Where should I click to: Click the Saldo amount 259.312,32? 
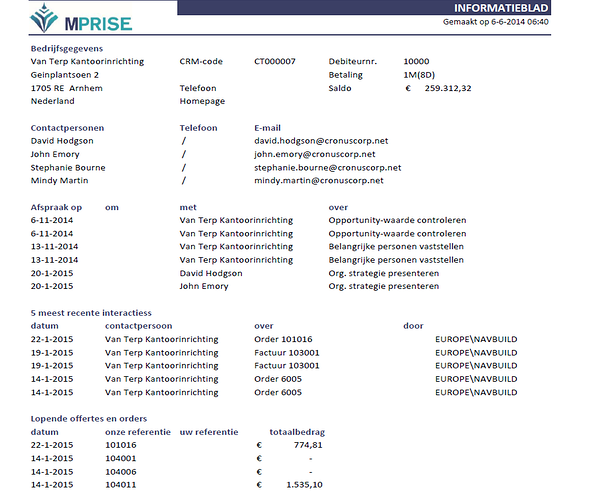coord(448,88)
